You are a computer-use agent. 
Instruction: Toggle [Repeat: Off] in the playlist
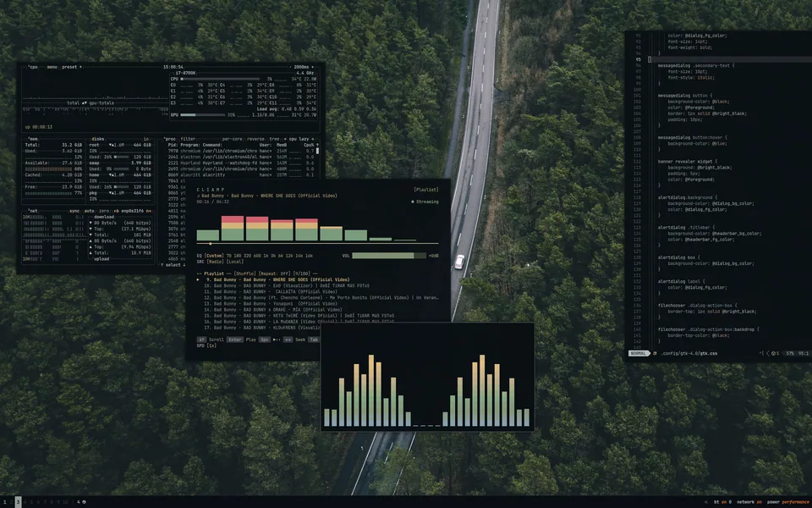click(x=274, y=273)
